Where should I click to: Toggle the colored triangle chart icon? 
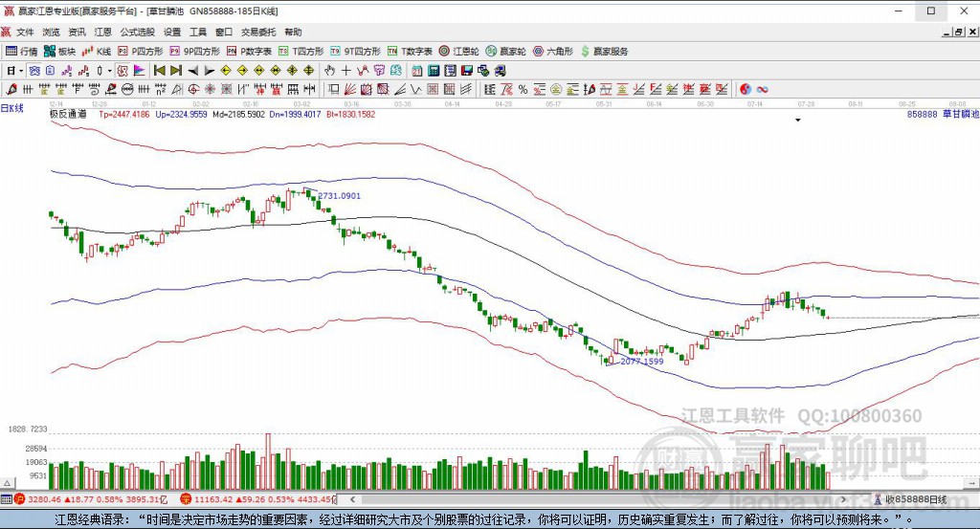(x=139, y=71)
